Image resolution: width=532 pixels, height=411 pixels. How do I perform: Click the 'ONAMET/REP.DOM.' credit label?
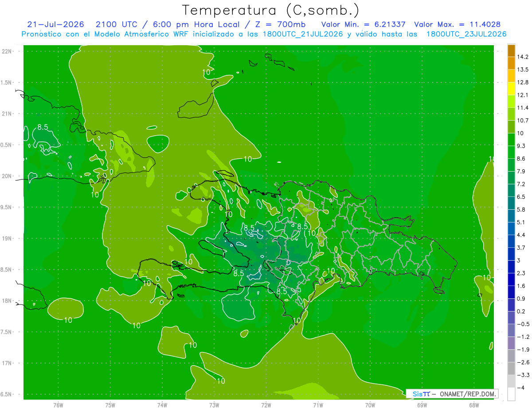tap(468, 394)
